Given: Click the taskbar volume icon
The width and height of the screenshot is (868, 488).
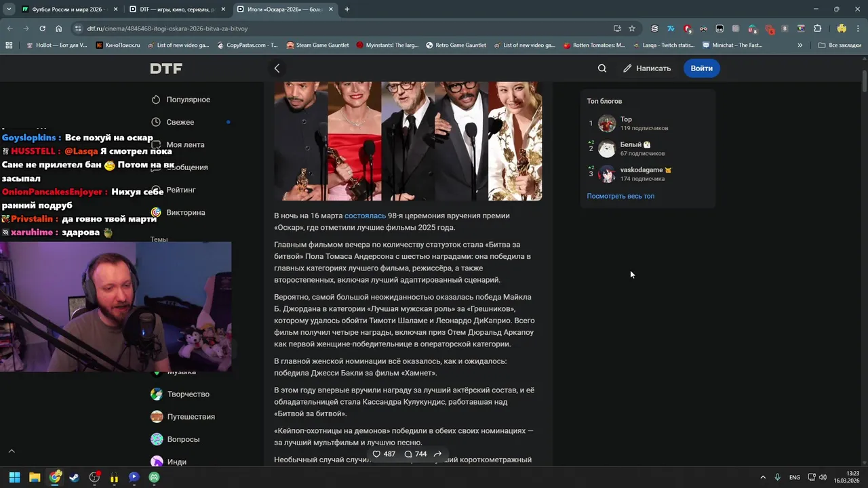Looking at the screenshot, I should pos(823,477).
